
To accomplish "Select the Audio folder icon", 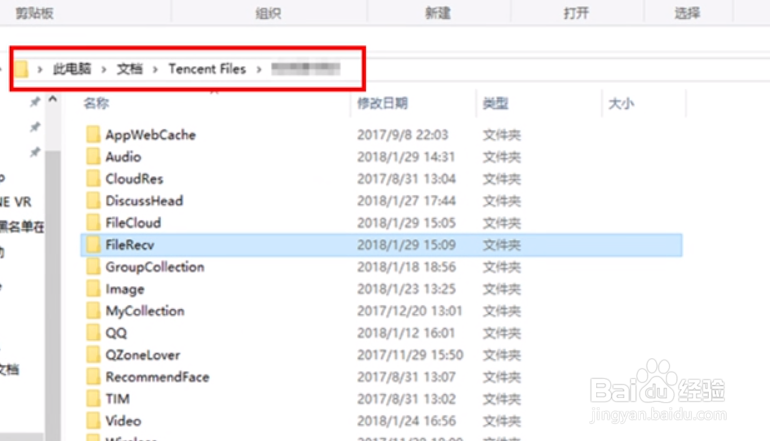I will tap(93, 156).
